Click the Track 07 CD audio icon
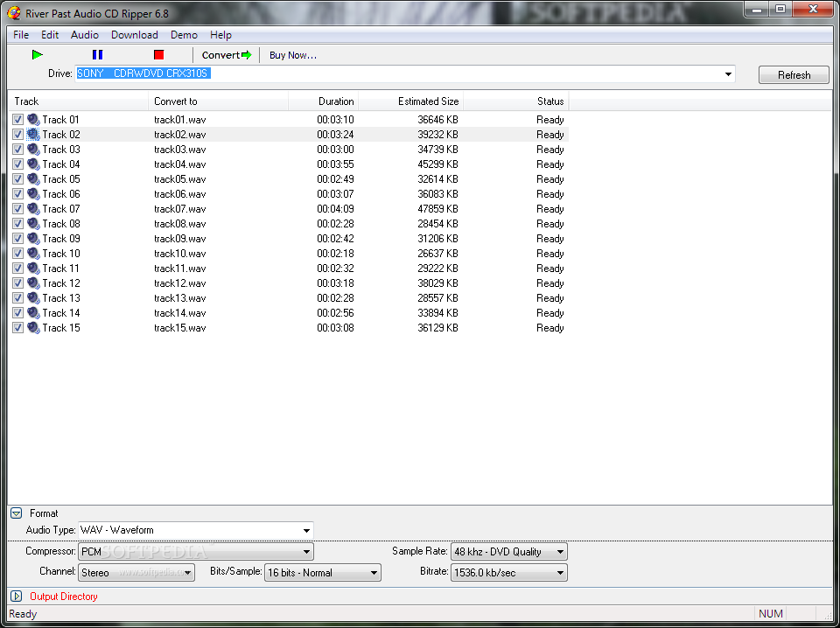Viewport: 840px width, 628px height. [33, 209]
